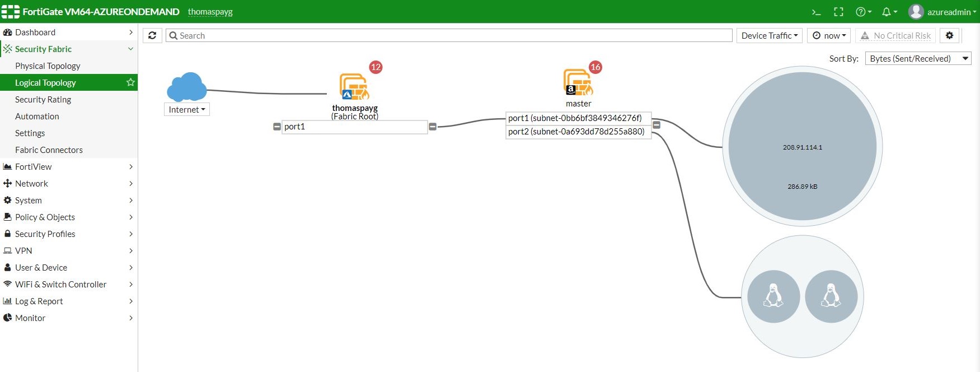Open the azureadmin account menu

point(951,12)
